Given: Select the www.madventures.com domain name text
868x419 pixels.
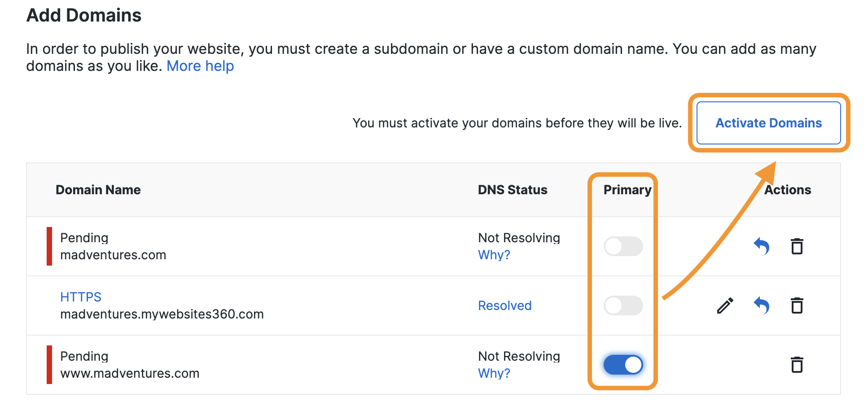Looking at the screenshot, I should [130, 373].
